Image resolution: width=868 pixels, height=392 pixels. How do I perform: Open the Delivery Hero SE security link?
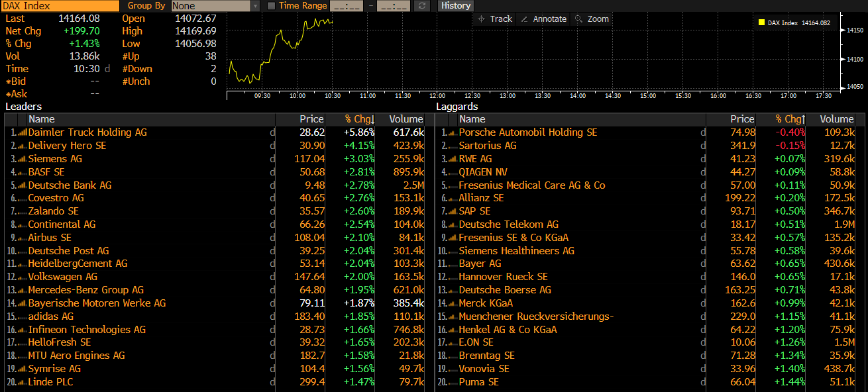point(67,146)
